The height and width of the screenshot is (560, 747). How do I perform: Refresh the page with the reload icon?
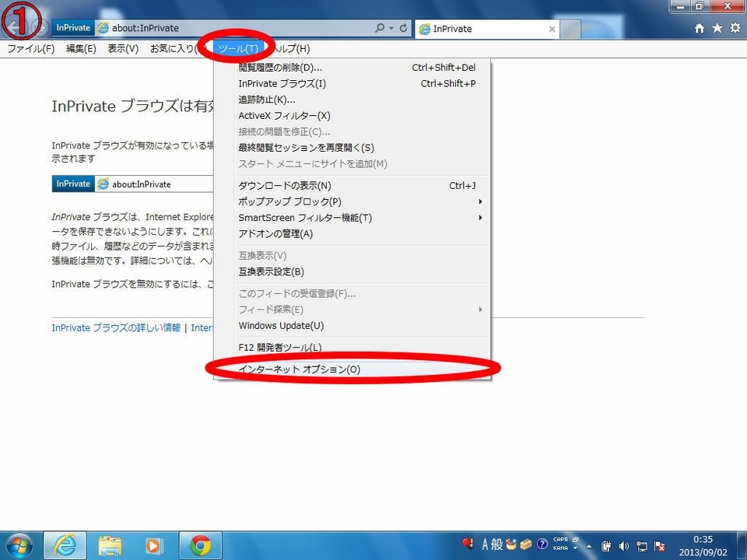click(404, 28)
